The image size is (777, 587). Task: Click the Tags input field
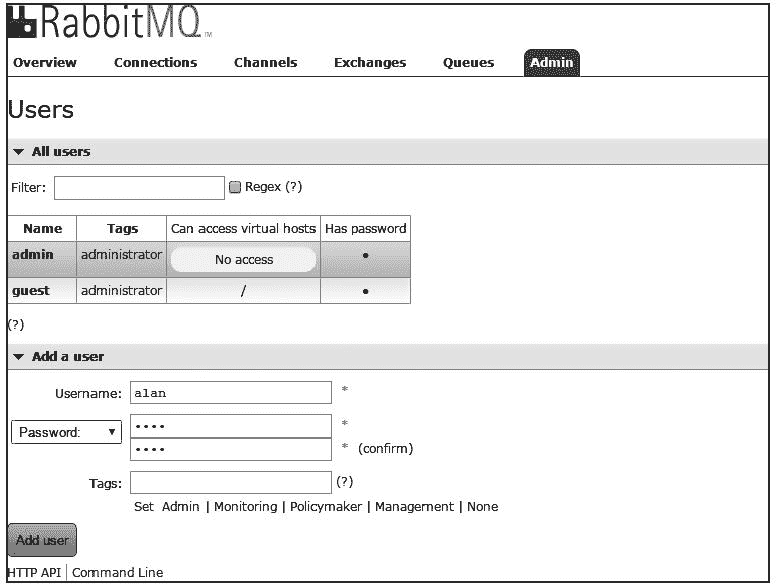pyautogui.click(x=231, y=483)
